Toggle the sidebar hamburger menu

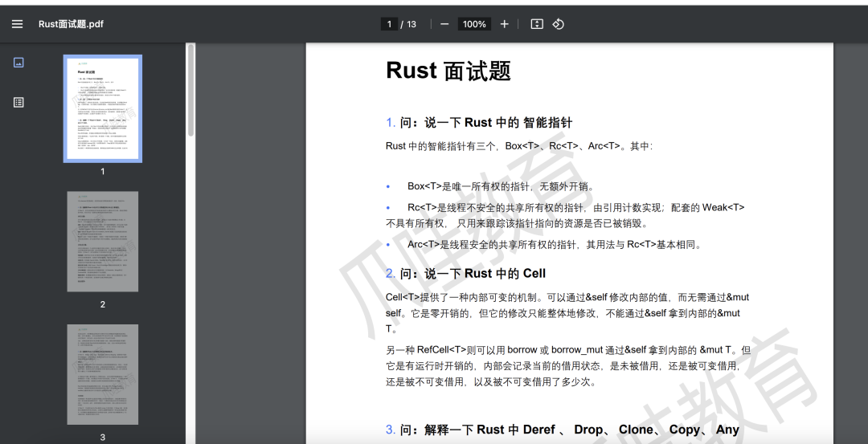(17, 24)
